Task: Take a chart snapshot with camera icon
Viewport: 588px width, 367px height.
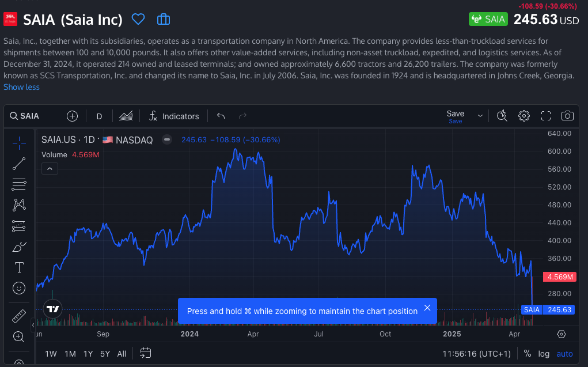Action: pos(567,116)
